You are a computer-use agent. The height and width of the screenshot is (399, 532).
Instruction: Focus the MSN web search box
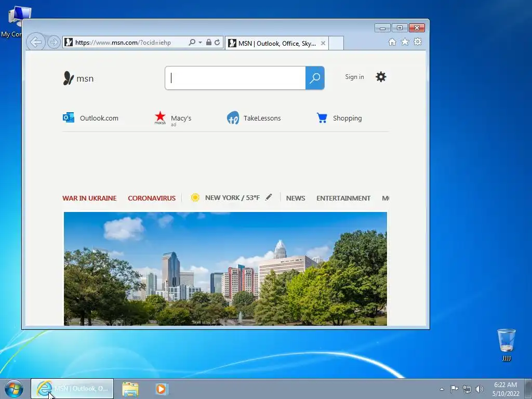click(x=235, y=78)
